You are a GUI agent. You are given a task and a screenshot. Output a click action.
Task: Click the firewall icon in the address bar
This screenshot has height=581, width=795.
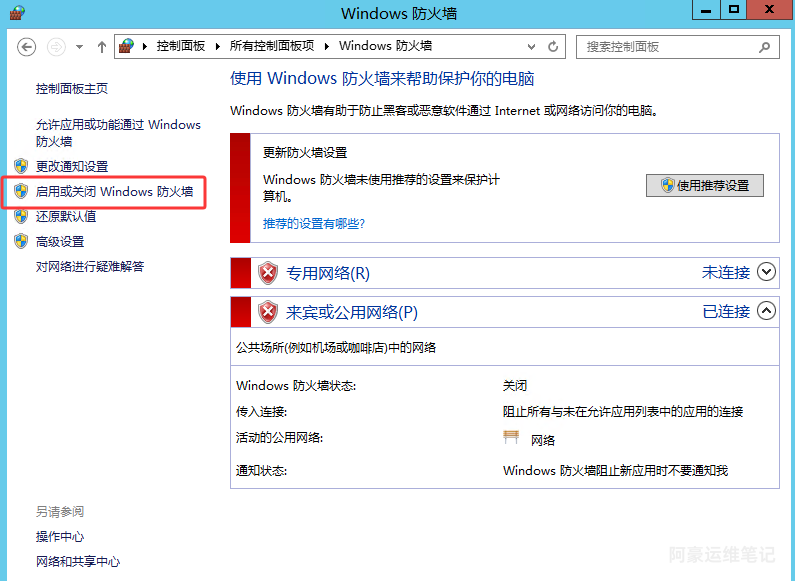click(126, 46)
